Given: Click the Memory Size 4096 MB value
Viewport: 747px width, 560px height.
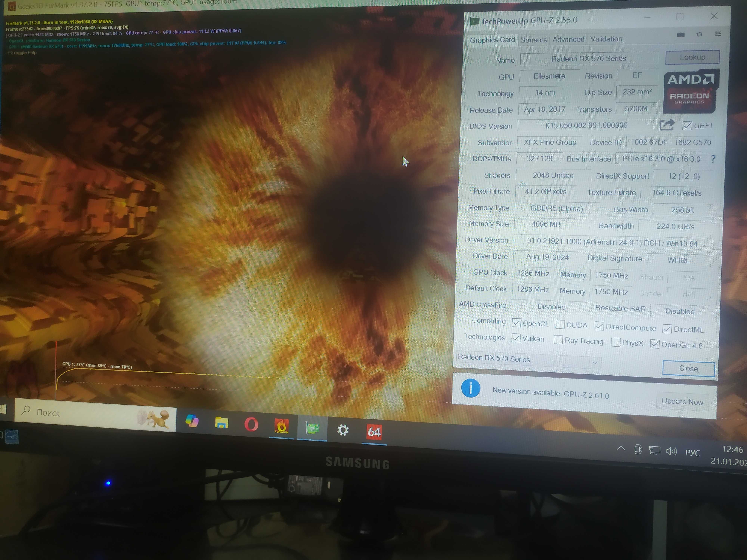Looking at the screenshot, I should (546, 224).
